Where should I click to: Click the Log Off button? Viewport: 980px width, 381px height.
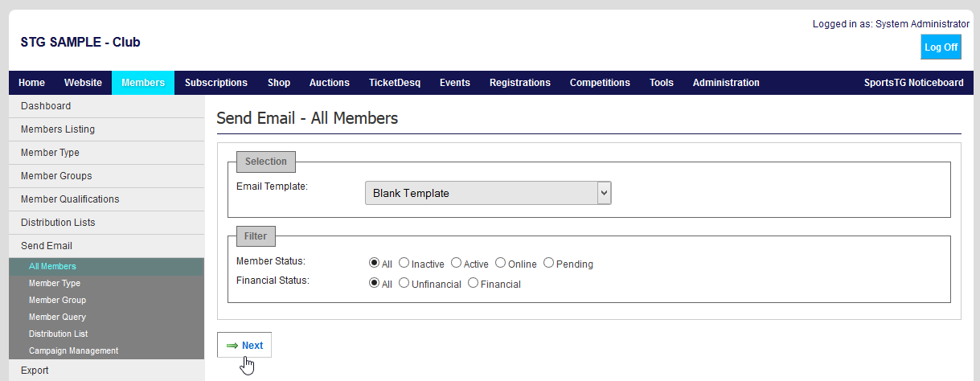pos(941,47)
